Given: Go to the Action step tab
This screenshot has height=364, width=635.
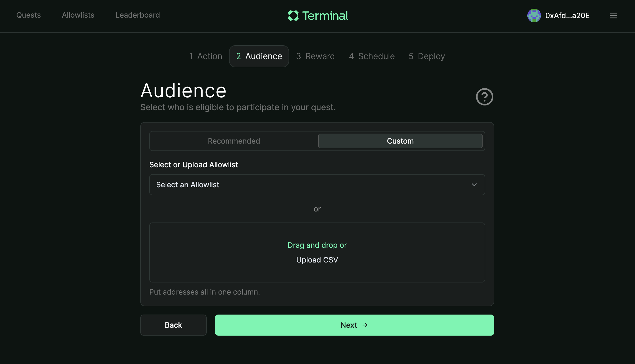Looking at the screenshot, I should click(x=206, y=56).
